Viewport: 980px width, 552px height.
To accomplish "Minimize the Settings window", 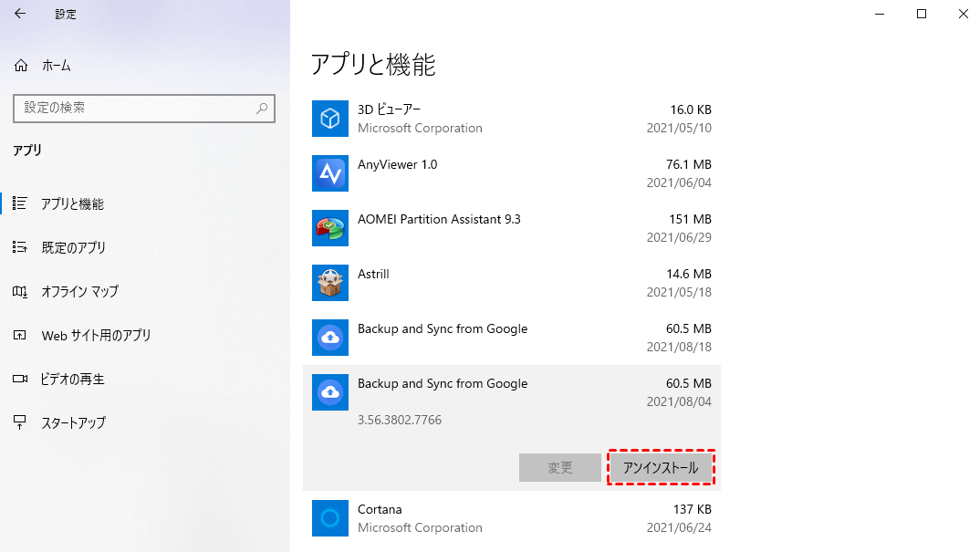I will [x=880, y=14].
